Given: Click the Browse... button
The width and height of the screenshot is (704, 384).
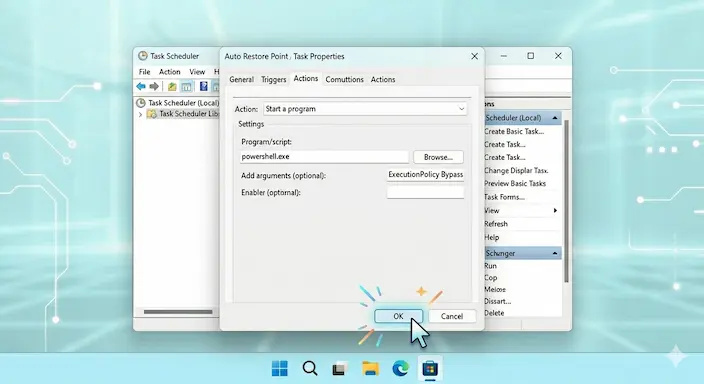Looking at the screenshot, I should 438,157.
